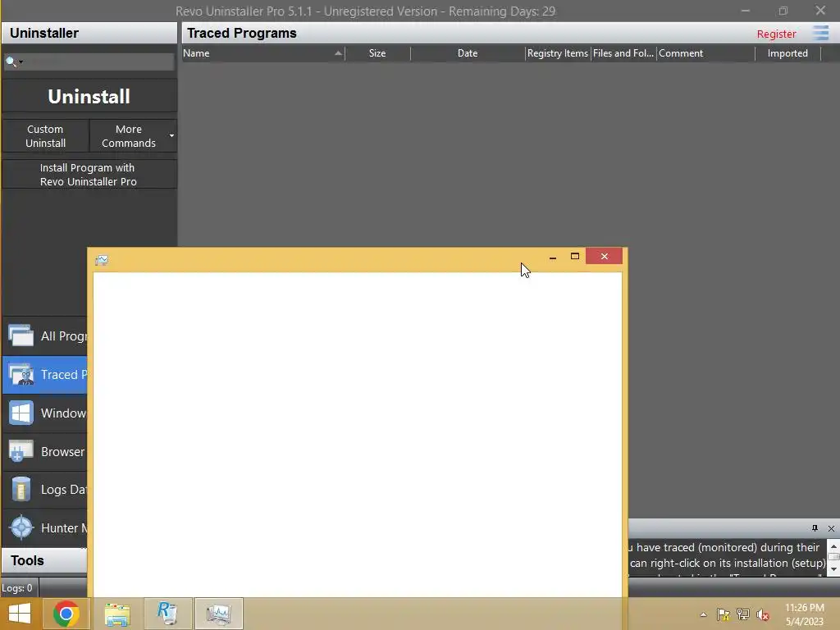This screenshot has height=630, width=840.
Task: Expand the Tools section header
Action: (x=44, y=560)
